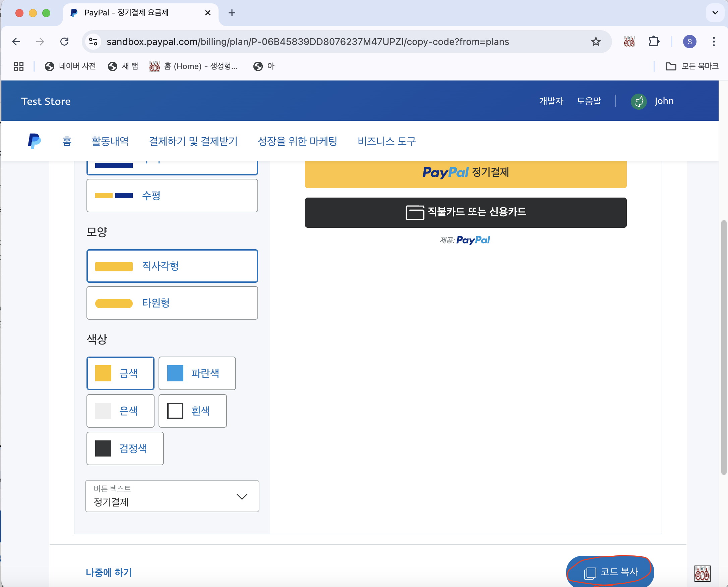Click the 제공: PayPal label
This screenshot has height=587, width=728.
[465, 240]
